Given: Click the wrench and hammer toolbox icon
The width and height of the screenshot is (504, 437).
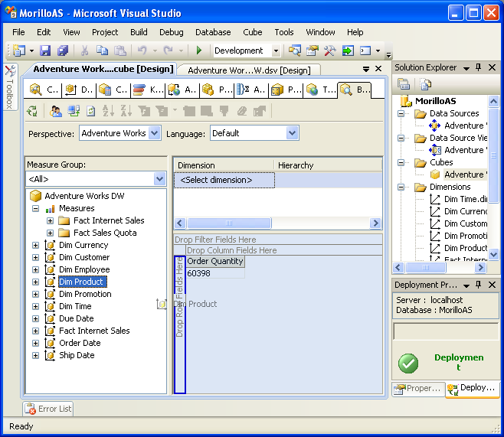Looking at the screenshot, I should tap(330, 51).
